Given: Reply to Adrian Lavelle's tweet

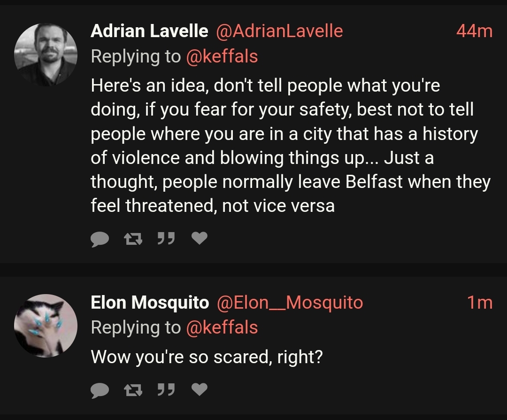Looking at the screenshot, I should point(100,239).
